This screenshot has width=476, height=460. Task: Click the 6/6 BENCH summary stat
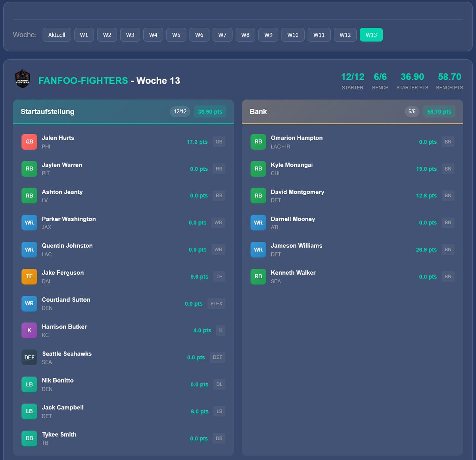pos(380,81)
